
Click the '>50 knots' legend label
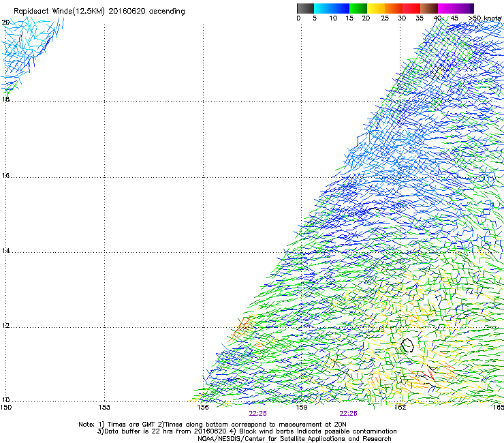(484, 18)
